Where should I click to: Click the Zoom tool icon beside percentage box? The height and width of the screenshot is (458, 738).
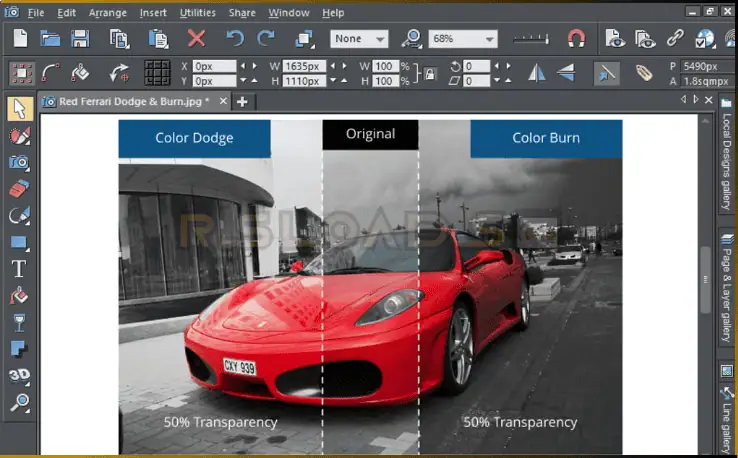click(x=412, y=39)
